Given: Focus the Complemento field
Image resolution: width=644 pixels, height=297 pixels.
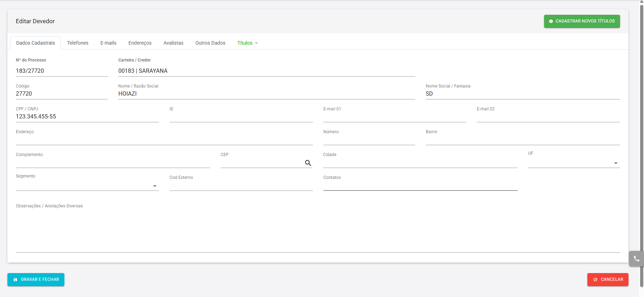Looking at the screenshot, I should pos(113,162).
